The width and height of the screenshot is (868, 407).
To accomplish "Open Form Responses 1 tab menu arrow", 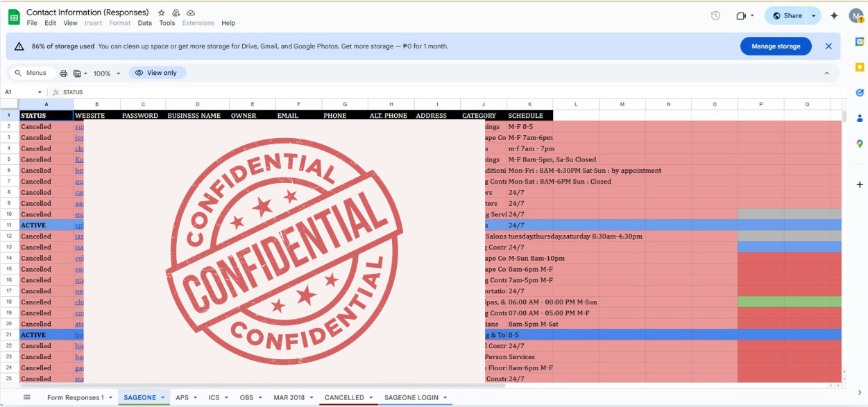I will coord(111,398).
